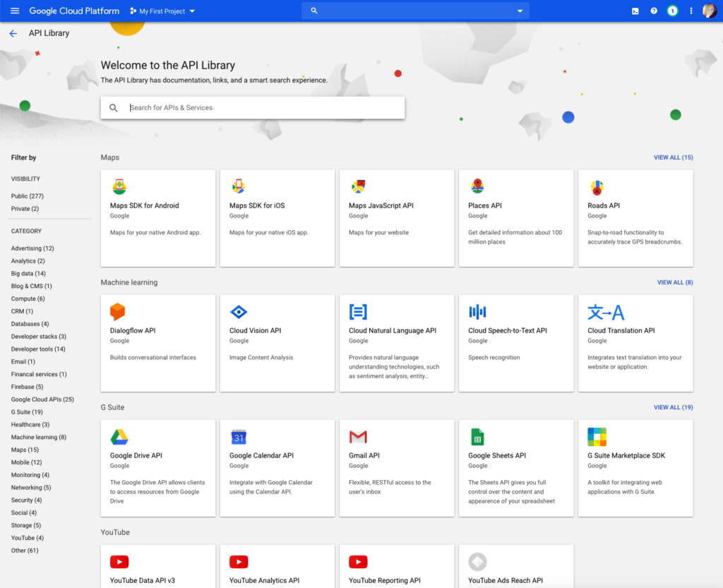Select the Google Cloud APIs (25) category
Screen dimensions: 723x588
pyautogui.click(x=42, y=400)
